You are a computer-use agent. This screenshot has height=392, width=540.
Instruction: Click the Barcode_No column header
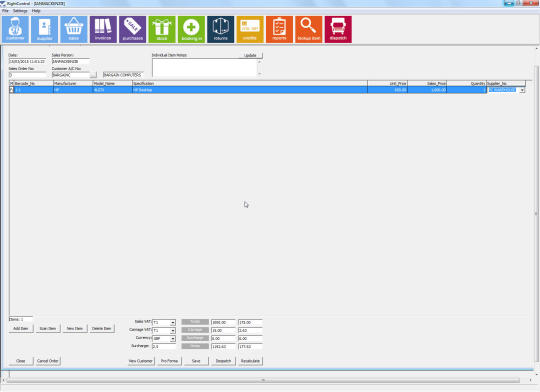[x=33, y=83]
